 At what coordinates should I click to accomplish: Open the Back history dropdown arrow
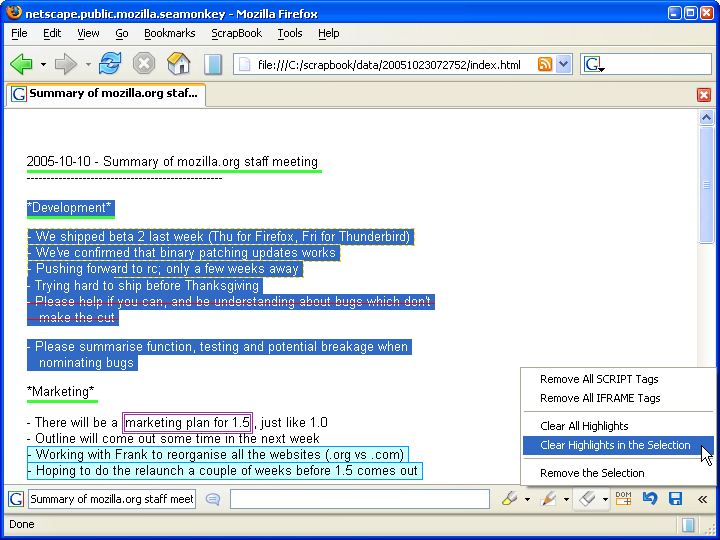(43, 64)
